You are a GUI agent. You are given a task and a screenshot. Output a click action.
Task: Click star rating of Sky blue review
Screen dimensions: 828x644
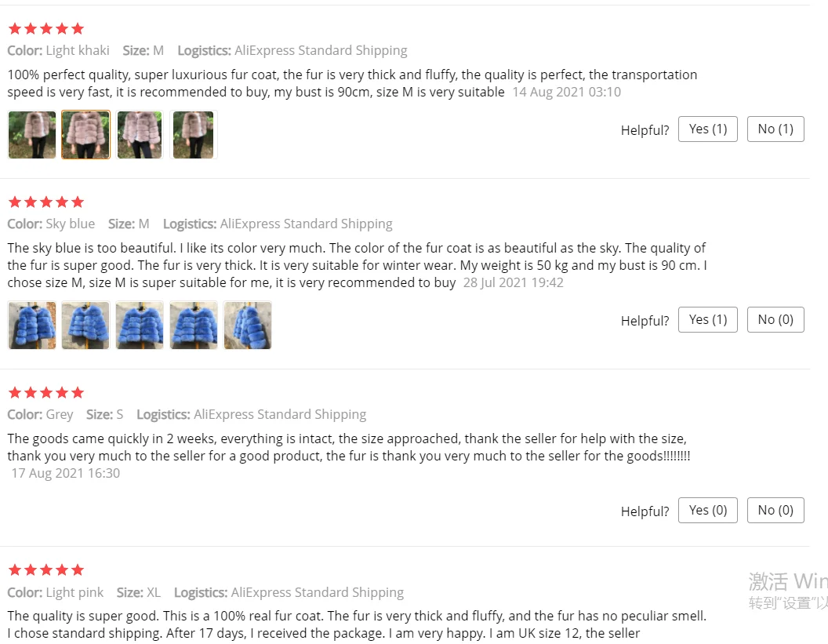point(46,202)
